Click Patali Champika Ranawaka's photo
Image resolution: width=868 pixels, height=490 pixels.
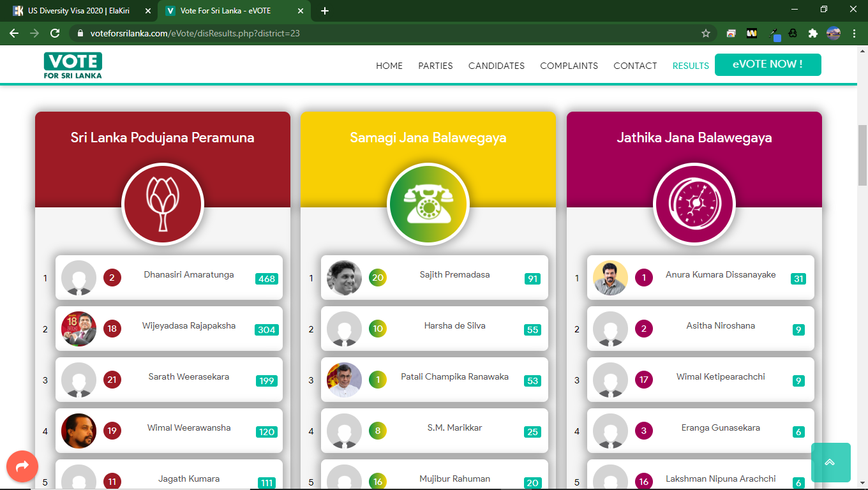pyautogui.click(x=345, y=380)
